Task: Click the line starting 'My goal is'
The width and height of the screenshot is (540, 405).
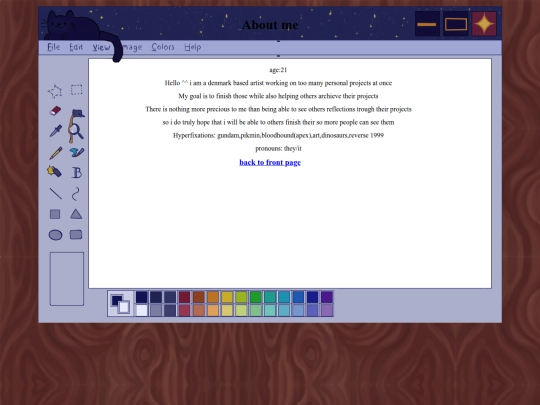Action: click(x=278, y=96)
